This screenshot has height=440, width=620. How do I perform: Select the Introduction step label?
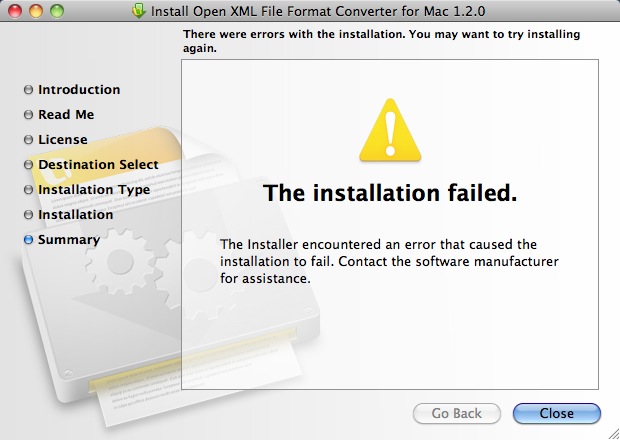tap(79, 90)
